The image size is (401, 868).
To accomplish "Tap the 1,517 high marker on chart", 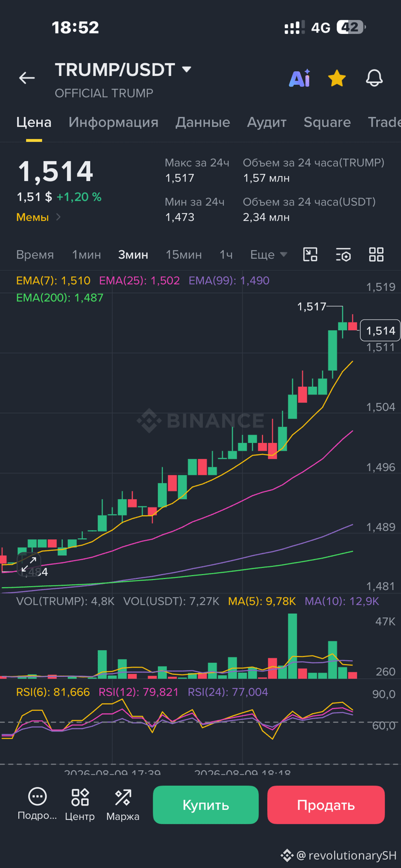I will 311,306.
